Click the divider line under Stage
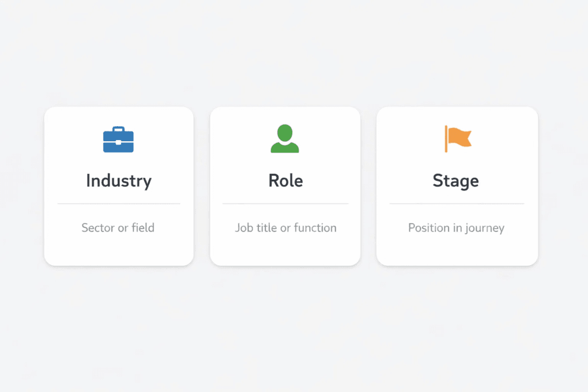 [x=455, y=203]
